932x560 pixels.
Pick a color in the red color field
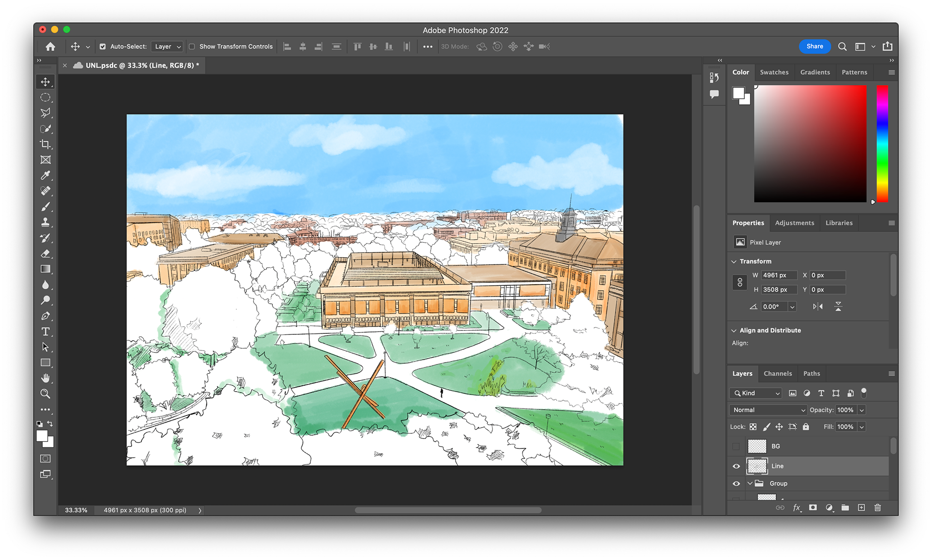810,144
